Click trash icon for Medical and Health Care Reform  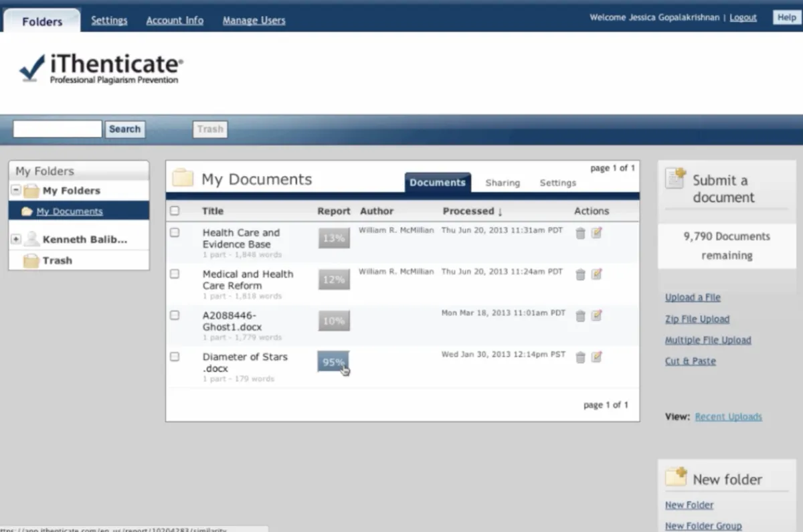[x=580, y=275]
